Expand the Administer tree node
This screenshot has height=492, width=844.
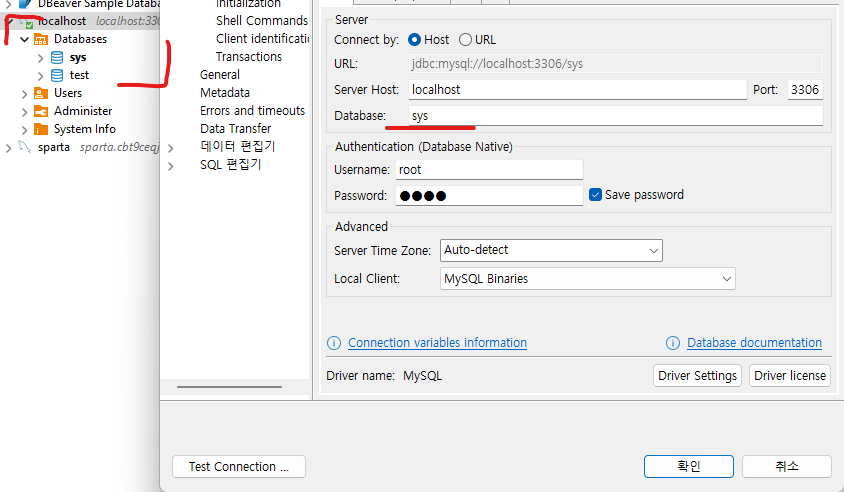(x=24, y=112)
